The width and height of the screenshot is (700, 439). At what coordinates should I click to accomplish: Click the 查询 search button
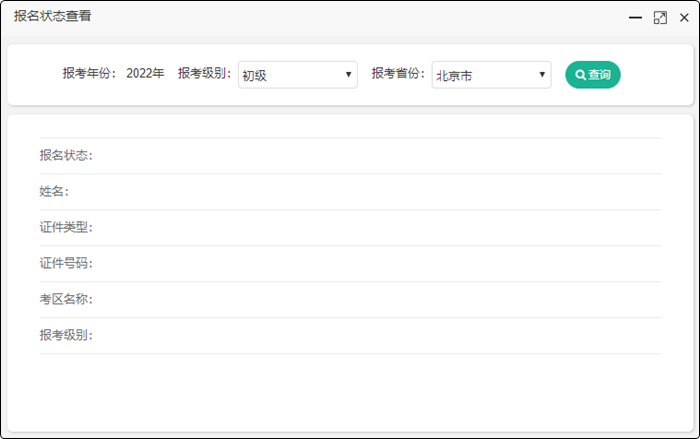pos(593,75)
